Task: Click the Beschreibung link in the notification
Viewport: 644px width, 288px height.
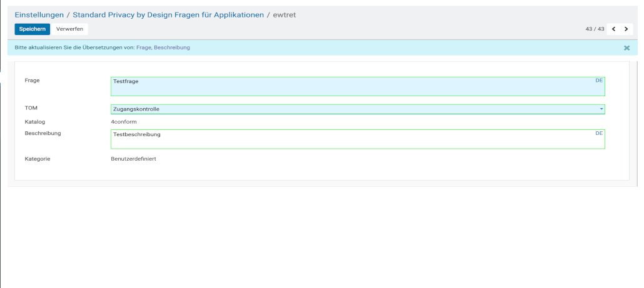Action: point(172,47)
